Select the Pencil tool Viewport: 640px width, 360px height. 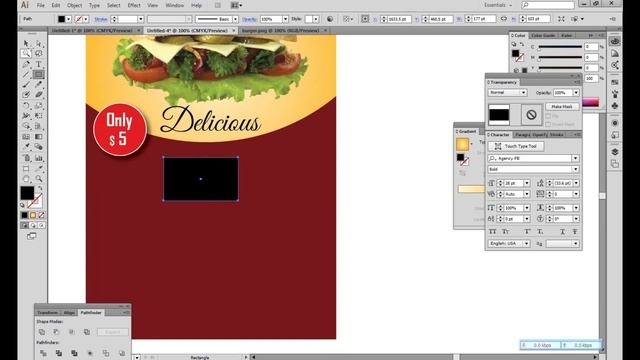39,84
